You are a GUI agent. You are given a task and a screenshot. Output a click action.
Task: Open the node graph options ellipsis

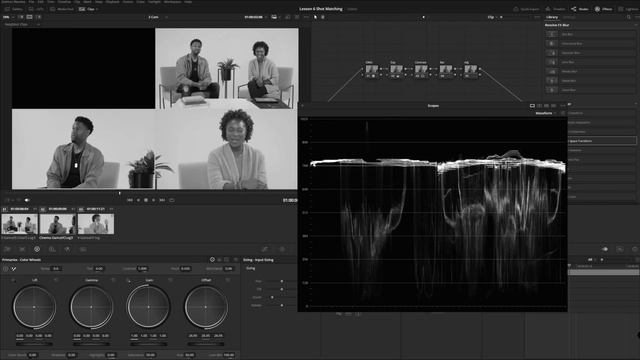point(537,17)
